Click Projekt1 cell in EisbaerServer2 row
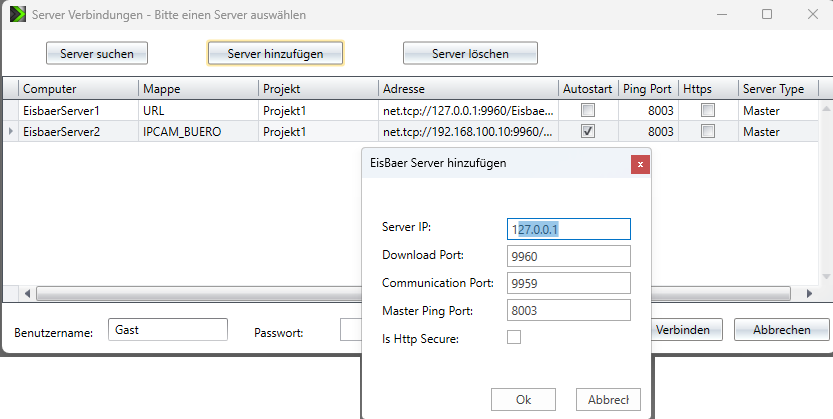The height and width of the screenshot is (419, 833). click(319, 131)
